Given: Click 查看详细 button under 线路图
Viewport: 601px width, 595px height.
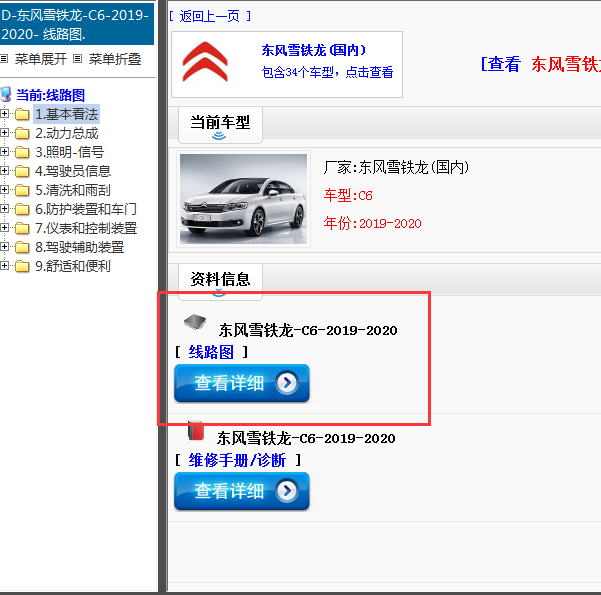Looking at the screenshot, I should 241,383.
